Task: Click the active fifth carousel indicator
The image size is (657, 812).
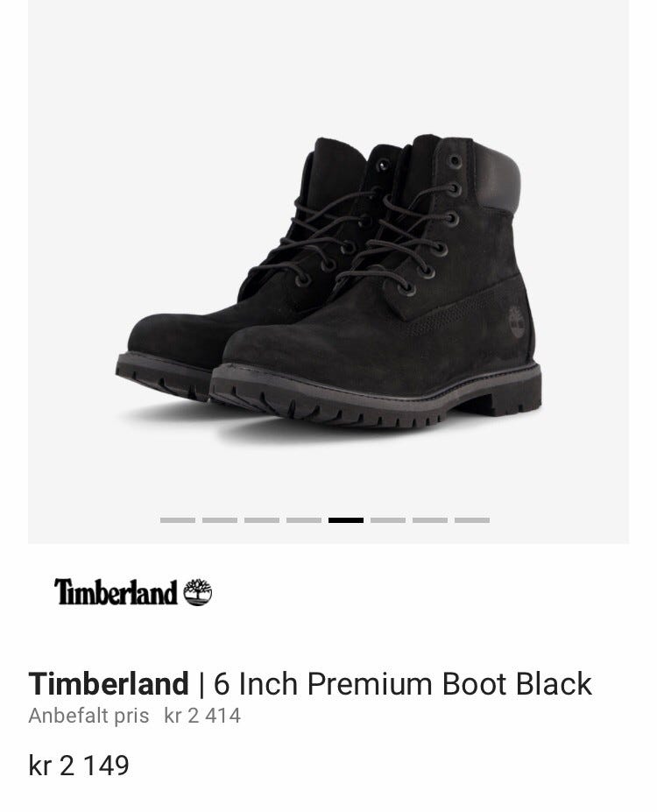Action: (346, 520)
